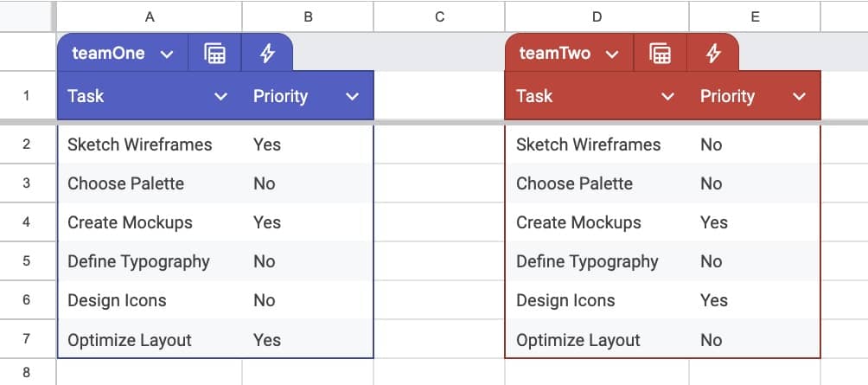Click teamOne lightning bolt actions icon
868x385 pixels.
coord(267,54)
